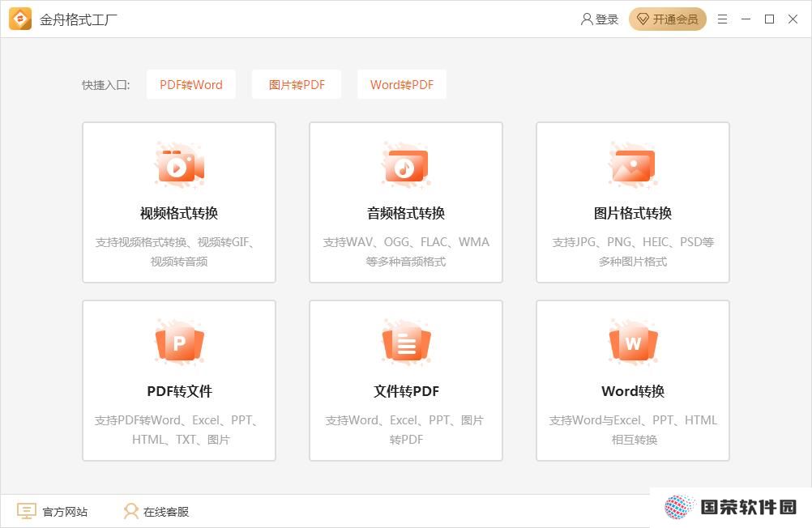
Task: Select Word转换 title
Action: pyautogui.click(x=633, y=391)
